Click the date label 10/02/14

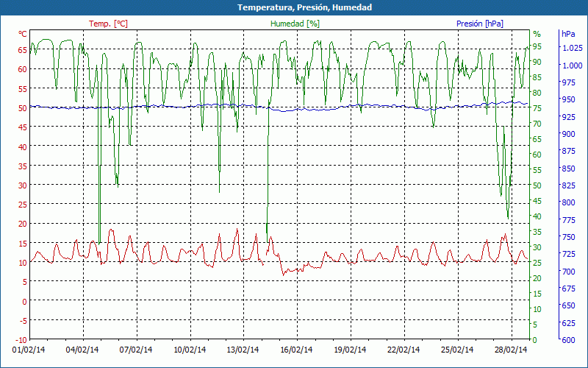click(190, 350)
